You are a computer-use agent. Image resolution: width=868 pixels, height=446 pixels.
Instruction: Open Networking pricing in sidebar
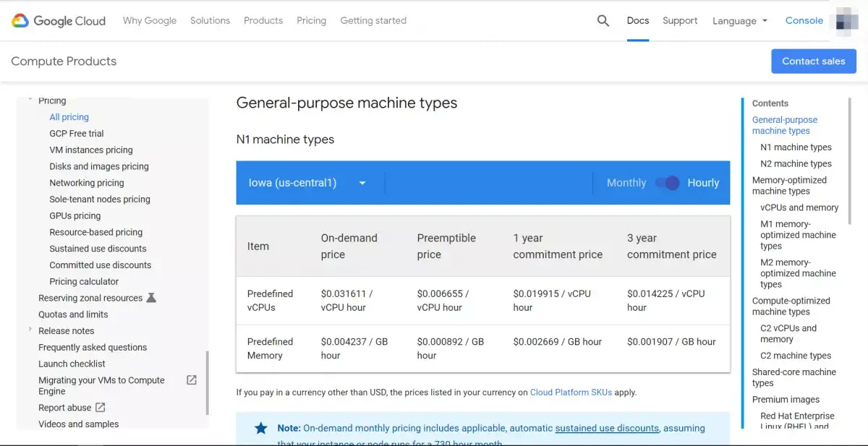(87, 183)
